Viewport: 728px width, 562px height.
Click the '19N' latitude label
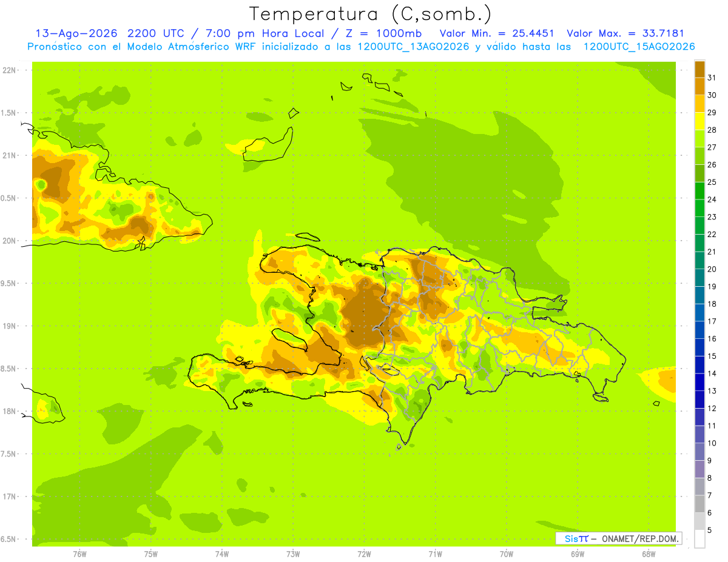pos(9,326)
